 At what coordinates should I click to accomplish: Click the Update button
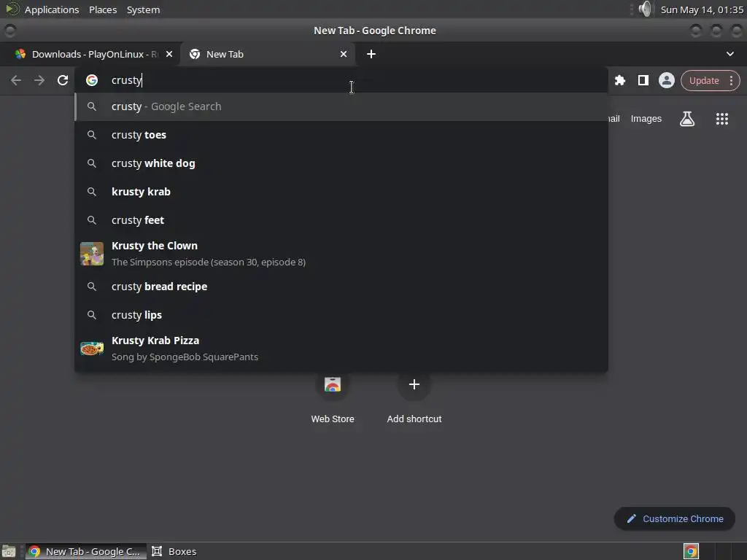(x=704, y=80)
